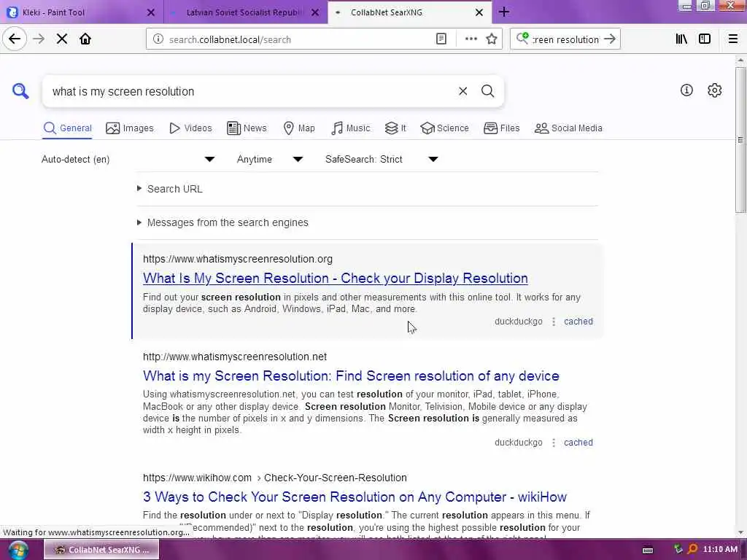This screenshot has width=747, height=560.
Task: Click the https://www.whatismyscreenresolution.org URL text
Action: [x=238, y=259]
